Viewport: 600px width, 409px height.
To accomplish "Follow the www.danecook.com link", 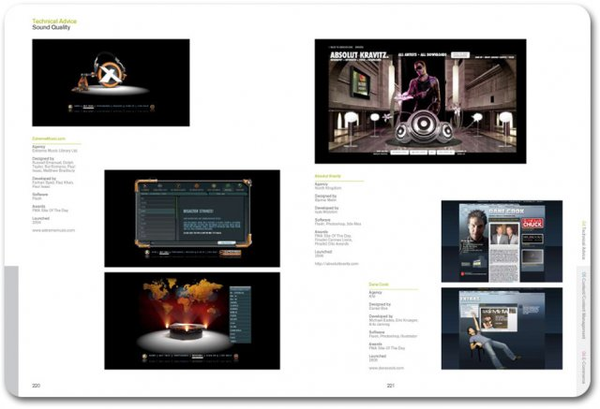I will (386, 368).
